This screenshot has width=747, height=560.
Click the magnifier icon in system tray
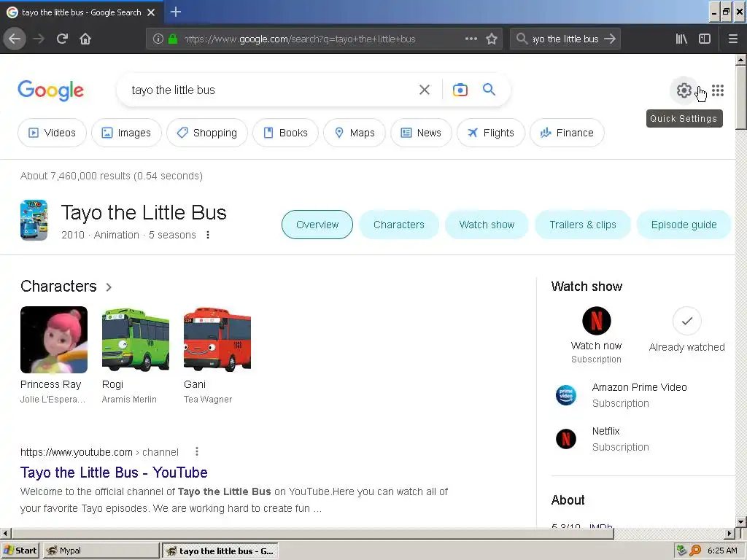pos(695,551)
